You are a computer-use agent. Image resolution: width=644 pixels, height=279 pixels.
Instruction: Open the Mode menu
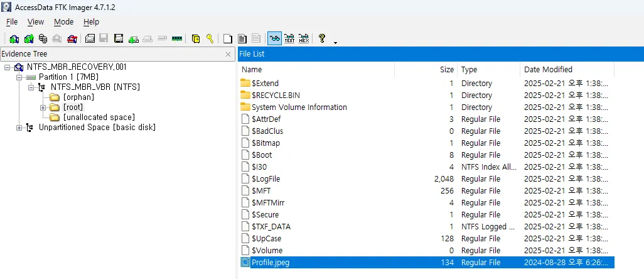point(63,22)
